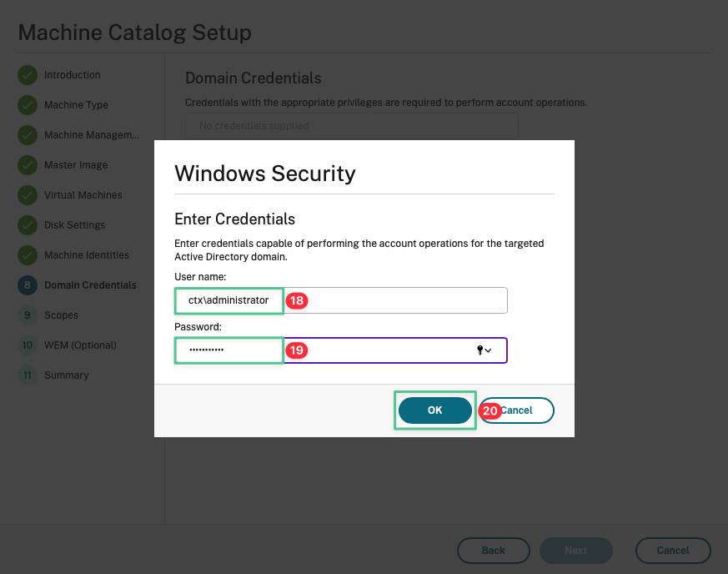Viewport: 728px width, 574px height.
Task: Open the Scopes step label
Action: pos(61,315)
